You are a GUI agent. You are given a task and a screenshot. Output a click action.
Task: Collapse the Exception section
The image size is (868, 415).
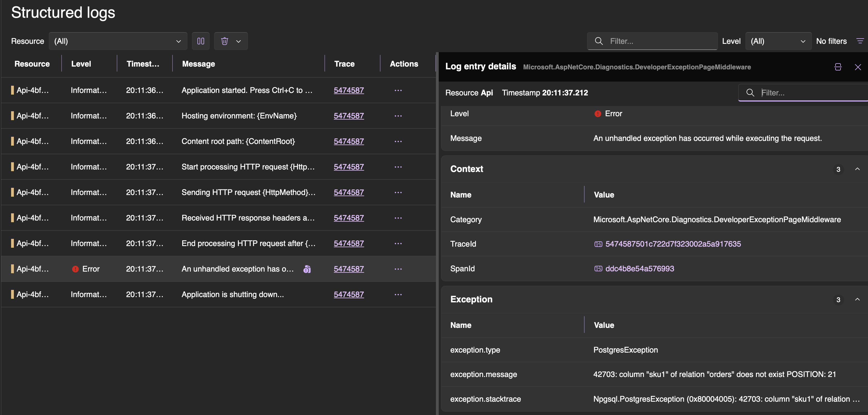click(x=857, y=299)
